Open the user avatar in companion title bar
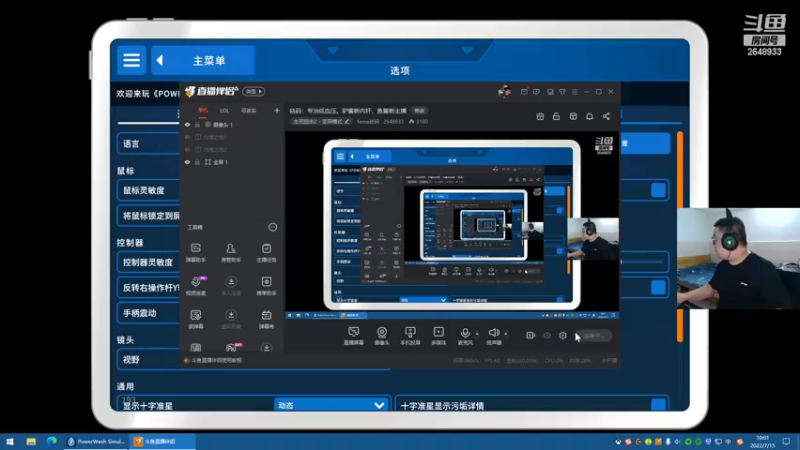The height and width of the screenshot is (450, 800). 505,92
